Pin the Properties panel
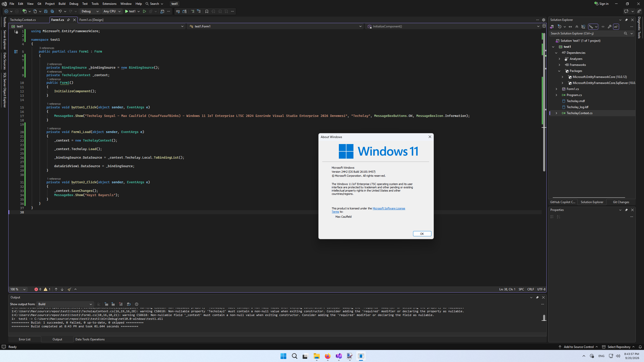The image size is (644, 362). 626,210
